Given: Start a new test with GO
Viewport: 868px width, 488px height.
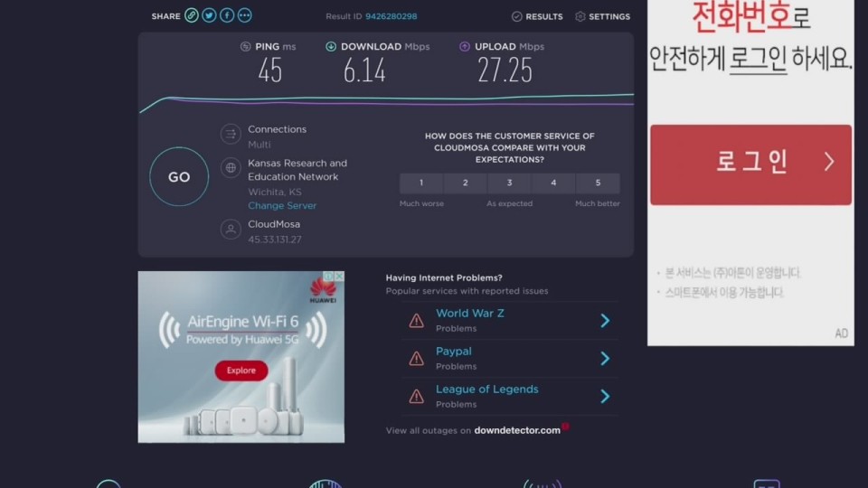Looking at the screenshot, I should tap(179, 176).
